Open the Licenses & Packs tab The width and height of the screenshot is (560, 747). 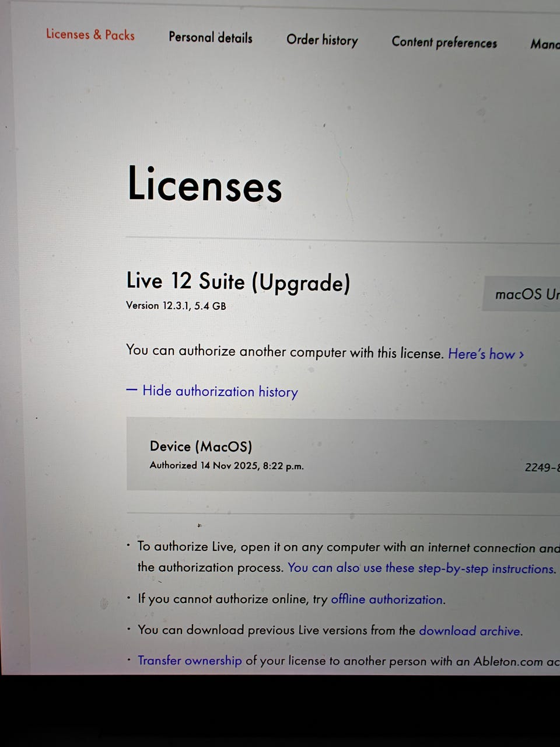tap(90, 34)
